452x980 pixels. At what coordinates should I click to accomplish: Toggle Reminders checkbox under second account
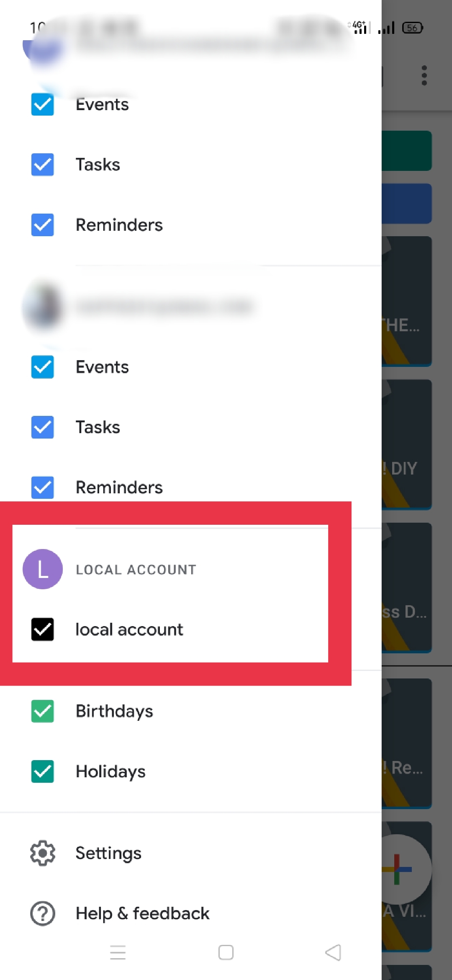(43, 487)
